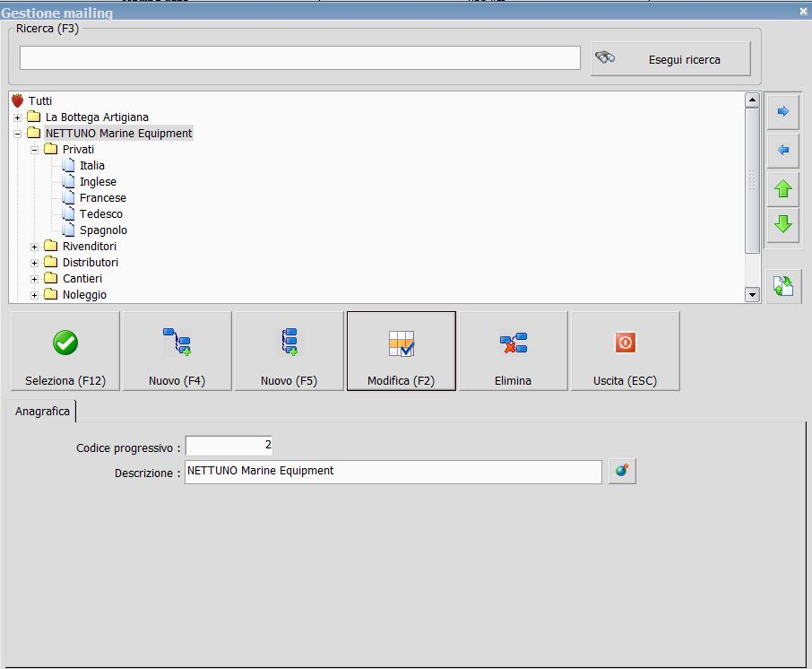Click into the Ricerca (F3) search field
The image size is (812, 669).
(300, 57)
